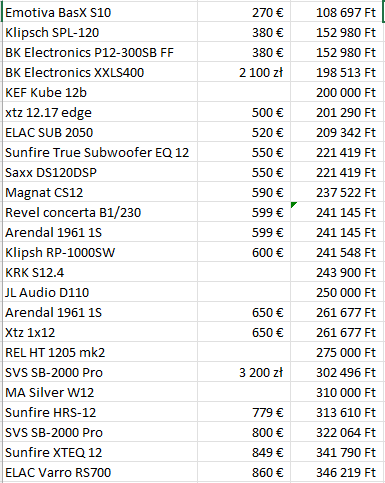385x483 pixels.
Task: Select the price cell '2 100 zł'
Action: tap(244, 72)
